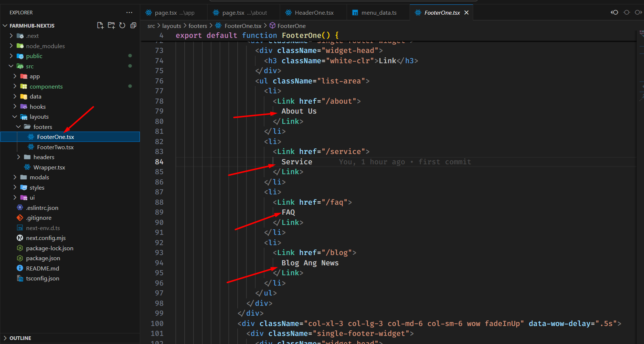Open Explorer's three-dot more actions menu

tap(129, 12)
